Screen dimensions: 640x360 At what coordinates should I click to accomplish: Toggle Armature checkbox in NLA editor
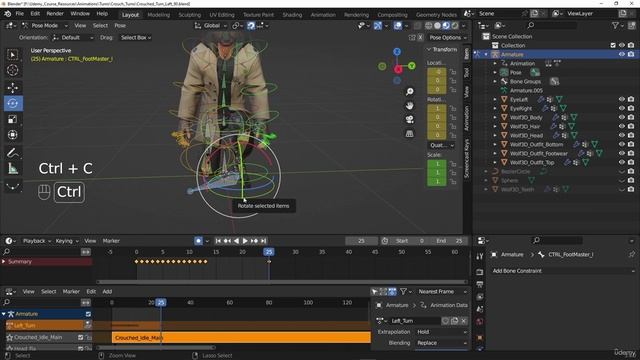(x=88, y=314)
